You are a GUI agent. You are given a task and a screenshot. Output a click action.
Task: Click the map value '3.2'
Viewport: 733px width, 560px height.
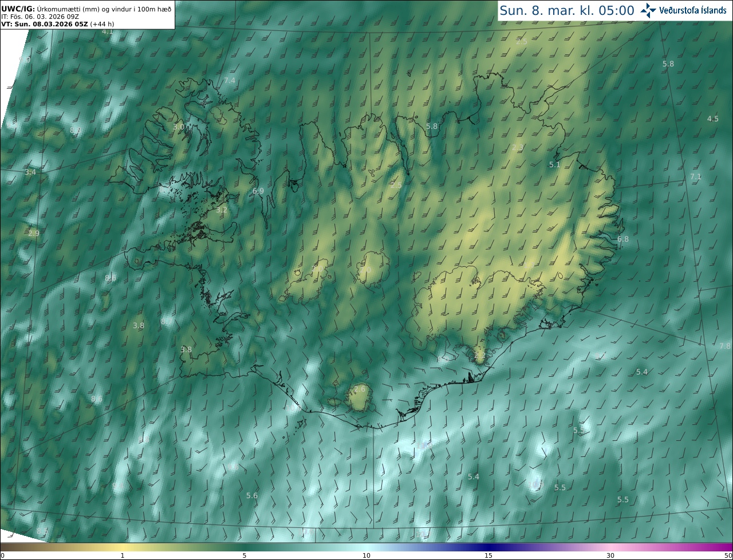click(222, 210)
